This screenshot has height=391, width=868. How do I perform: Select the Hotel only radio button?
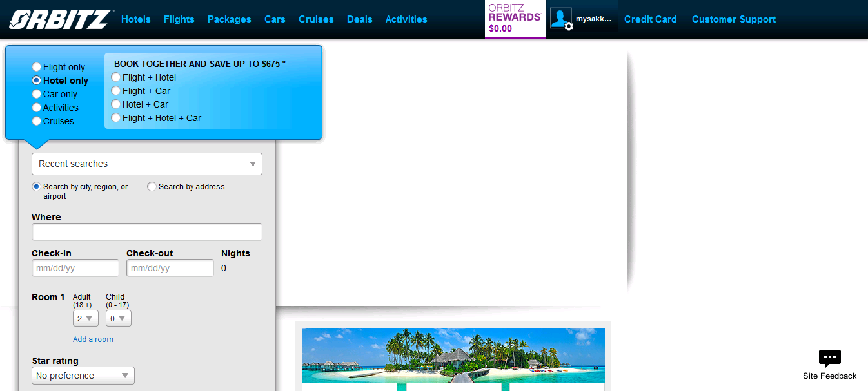coord(37,81)
